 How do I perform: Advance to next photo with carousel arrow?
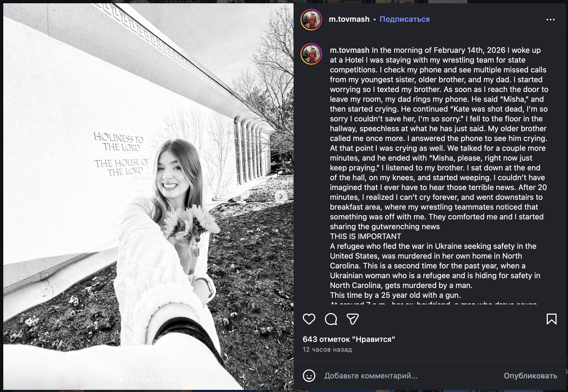(281, 196)
